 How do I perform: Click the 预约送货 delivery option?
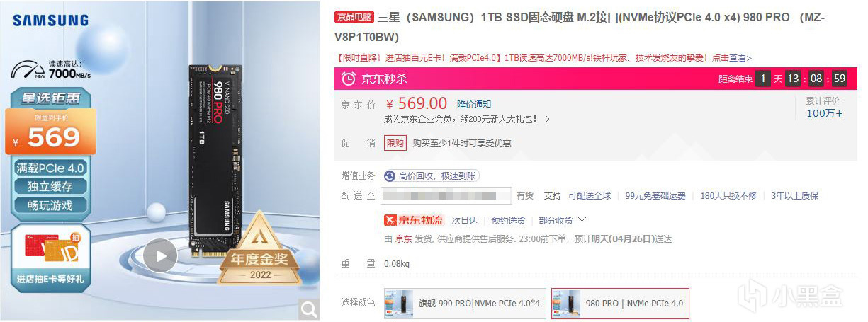[x=508, y=220]
